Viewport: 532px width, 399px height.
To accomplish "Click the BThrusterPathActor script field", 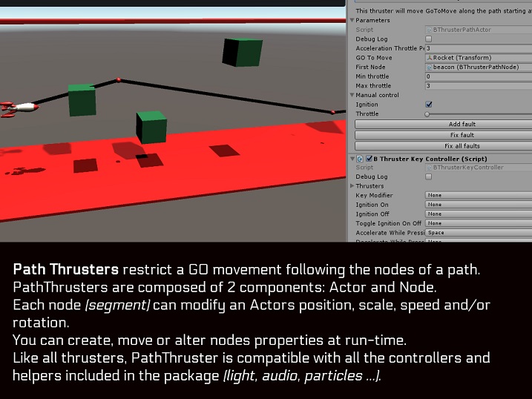I will pyautogui.click(x=479, y=30).
